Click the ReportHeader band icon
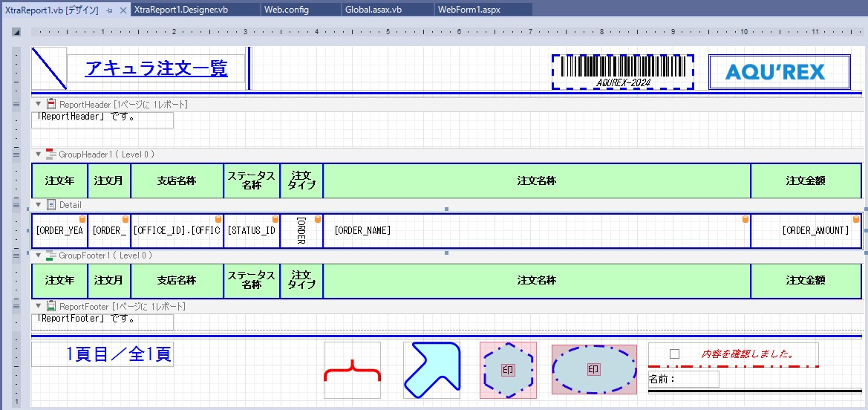Image resolution: width=868 pixels, height=410 pixels. pyautogui.click(x=51, y=105)
